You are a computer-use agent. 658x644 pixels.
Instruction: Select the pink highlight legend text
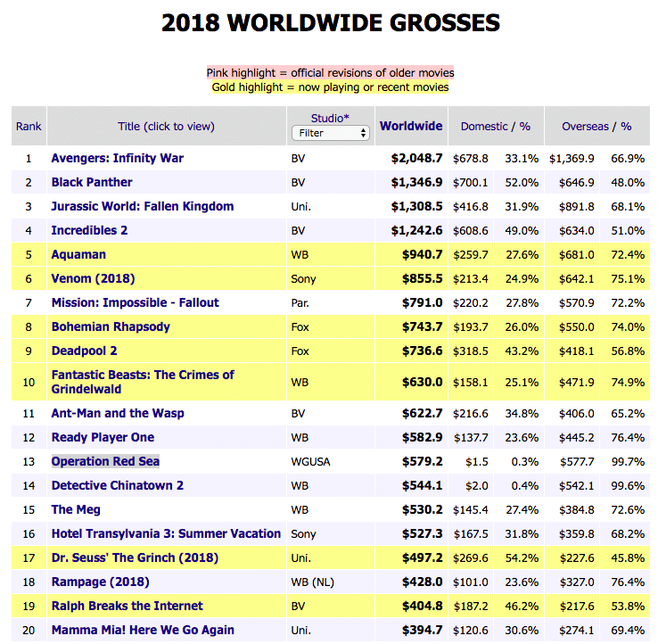click(330, 72)
